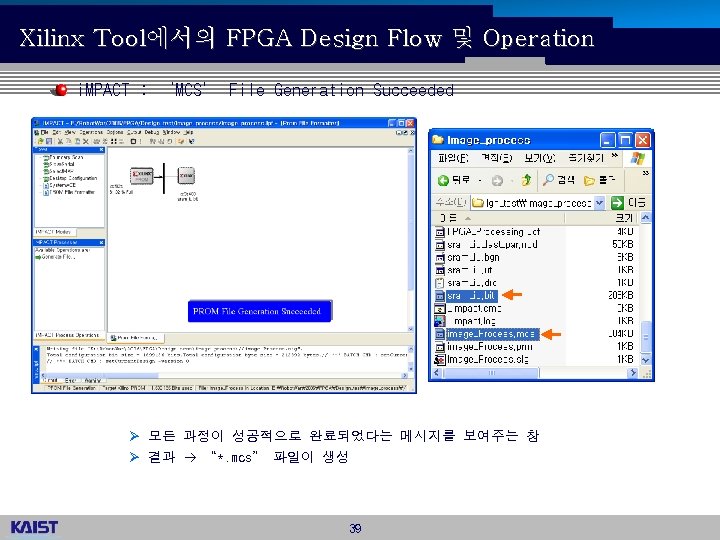The image size is (720, 540).
Task: Click Explorer horizontal scroll right arrow
Action: tap(634, 373)
